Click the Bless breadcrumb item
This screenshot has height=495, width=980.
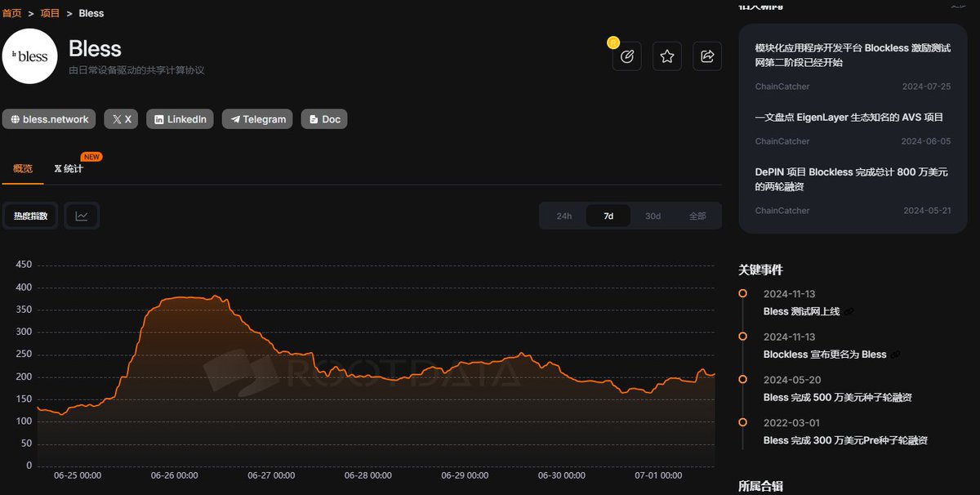click(x=91, y=13)
